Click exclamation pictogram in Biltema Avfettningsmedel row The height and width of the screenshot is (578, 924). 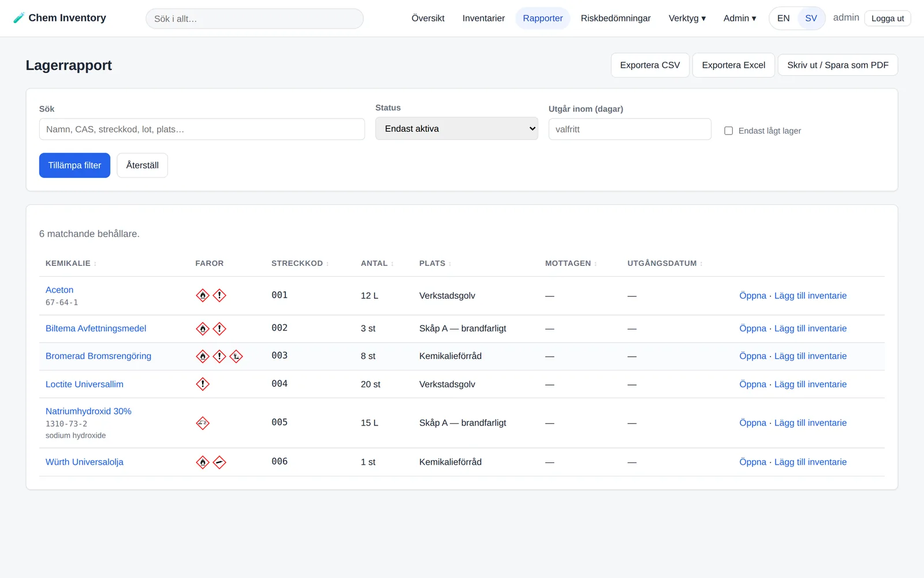[219, 329]
